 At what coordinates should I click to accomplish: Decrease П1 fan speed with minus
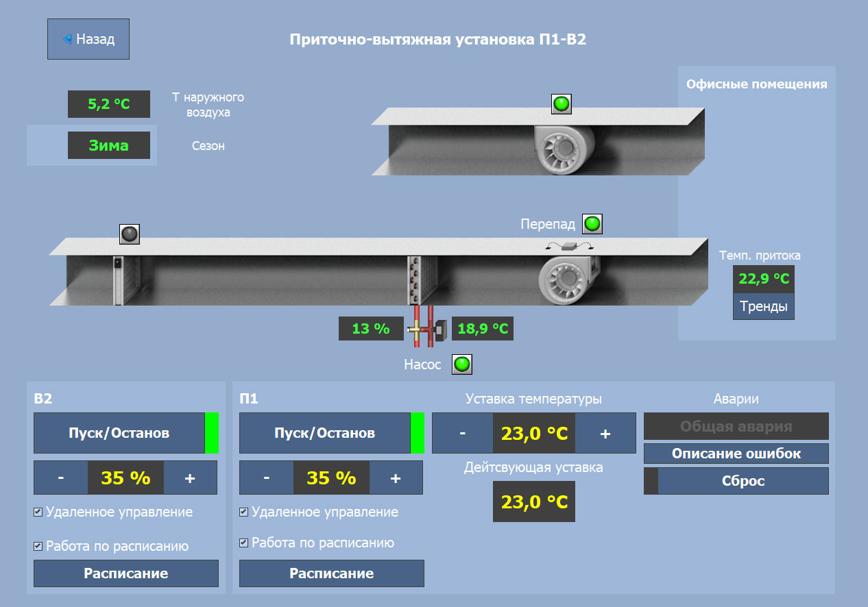266,478
